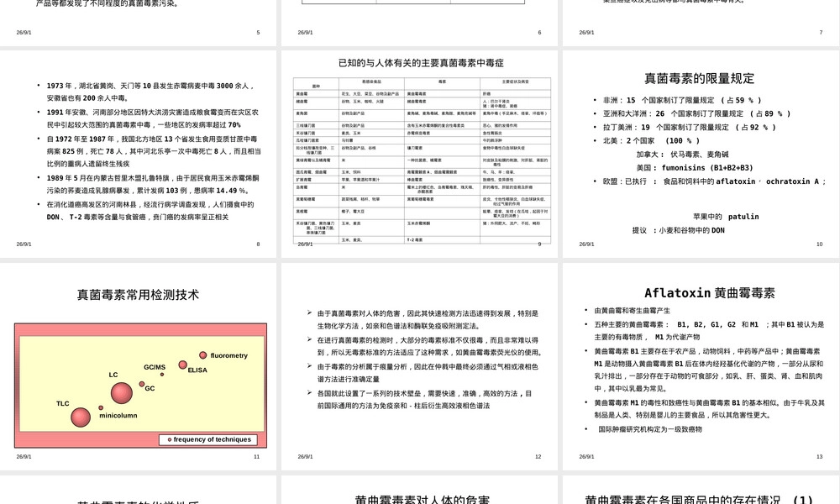This screenshot has width=840, height=504.
Task: Click the Aflatoxin 黄曲霉毒素 title
Action: pos(709,293)
